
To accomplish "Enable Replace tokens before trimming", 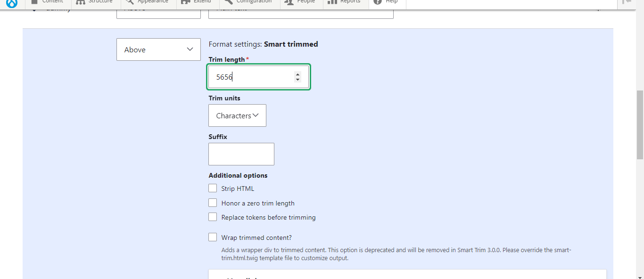I will [213, 217].
